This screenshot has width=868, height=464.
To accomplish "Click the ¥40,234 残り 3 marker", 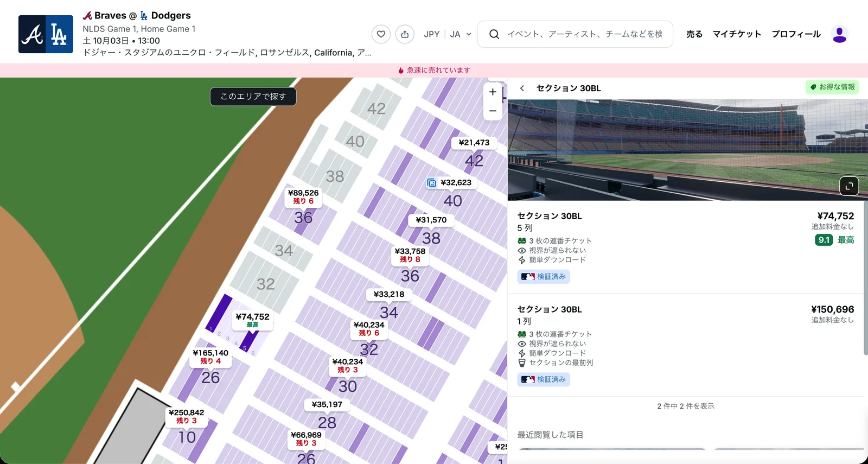I will [x=348, y=366].
